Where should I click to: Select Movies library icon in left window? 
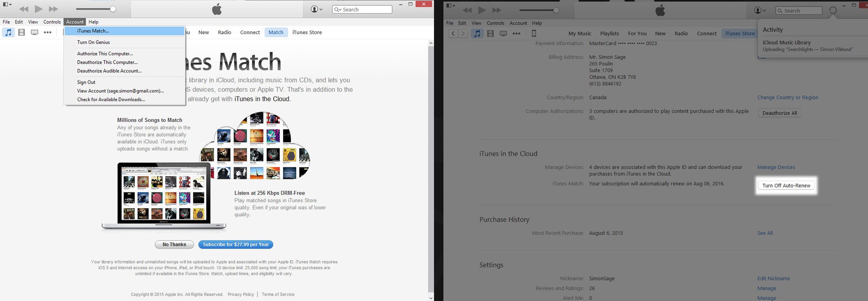pyautogui.click(x=22, y=32)
